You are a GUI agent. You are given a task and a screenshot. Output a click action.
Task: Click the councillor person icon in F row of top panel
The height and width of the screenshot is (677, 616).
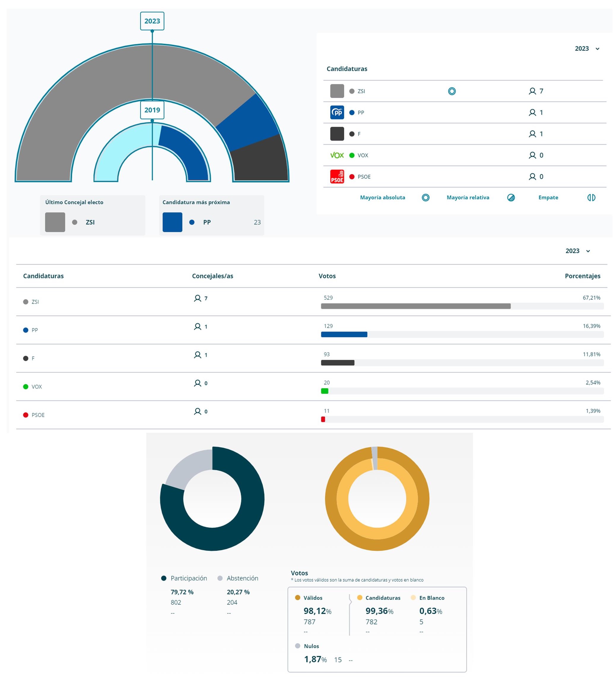(x=532, y=134)
